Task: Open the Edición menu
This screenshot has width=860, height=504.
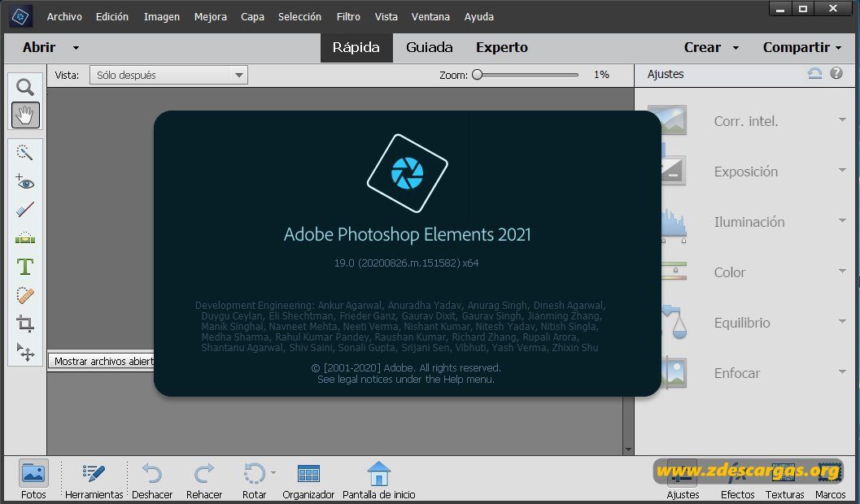Action: pyautogui.click(x=113, y=17)
